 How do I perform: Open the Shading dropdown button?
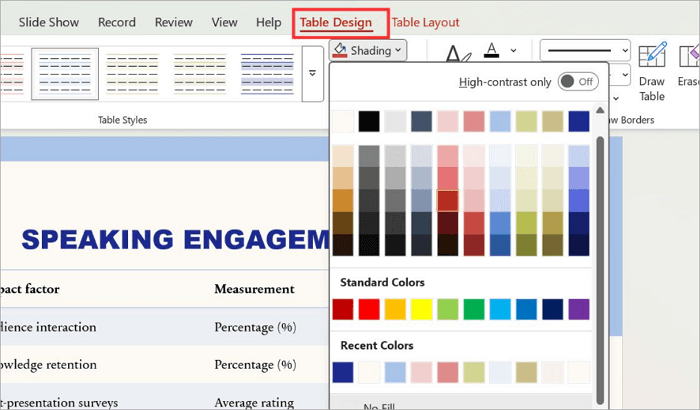tap(368, 50)
